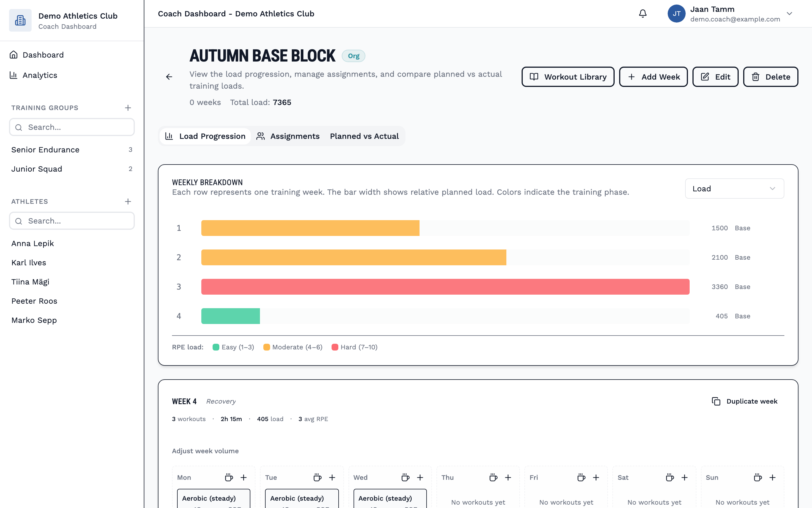Open Analytics in the sidebar
812x508 pixels.
[x=72, y=75]
